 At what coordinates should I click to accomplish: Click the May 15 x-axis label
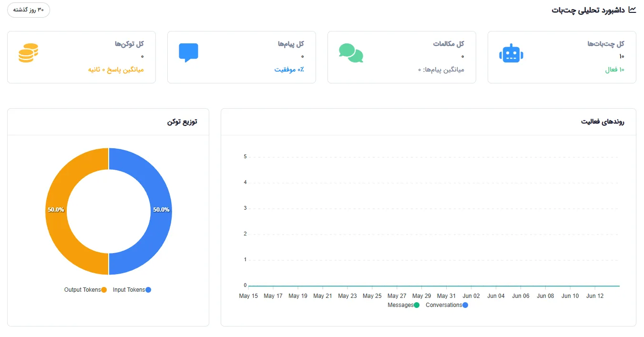click(x=248, y=296)
